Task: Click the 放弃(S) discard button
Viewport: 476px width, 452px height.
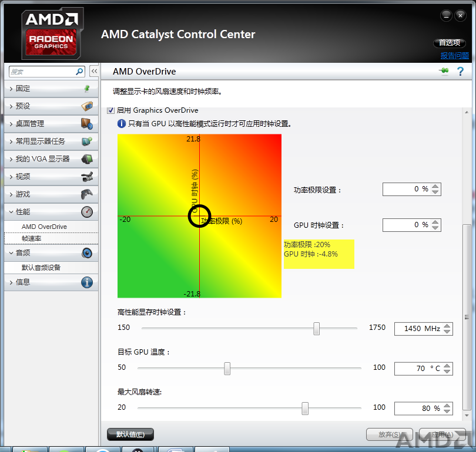Action: click(390, 434)
